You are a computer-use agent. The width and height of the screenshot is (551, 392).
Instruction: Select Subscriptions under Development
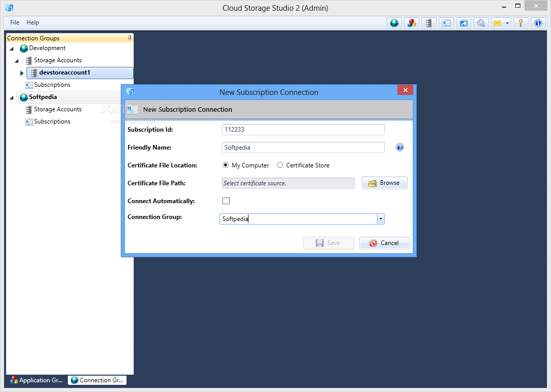coord(52,85)
